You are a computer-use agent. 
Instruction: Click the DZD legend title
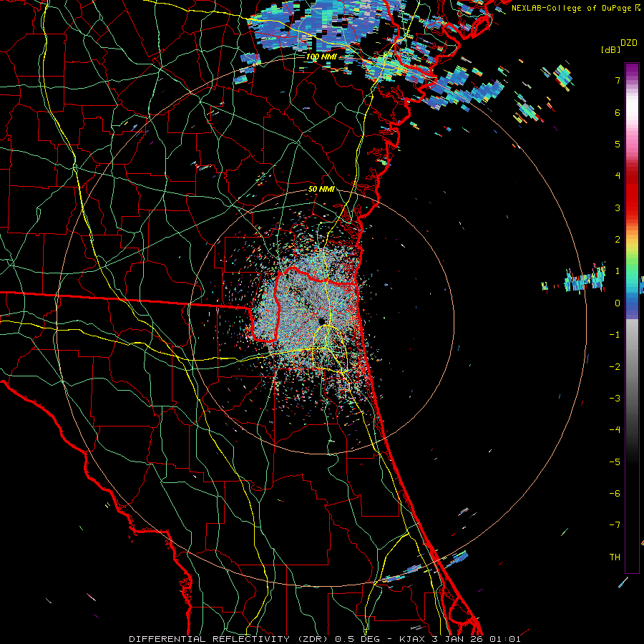(x=629, y=43)
